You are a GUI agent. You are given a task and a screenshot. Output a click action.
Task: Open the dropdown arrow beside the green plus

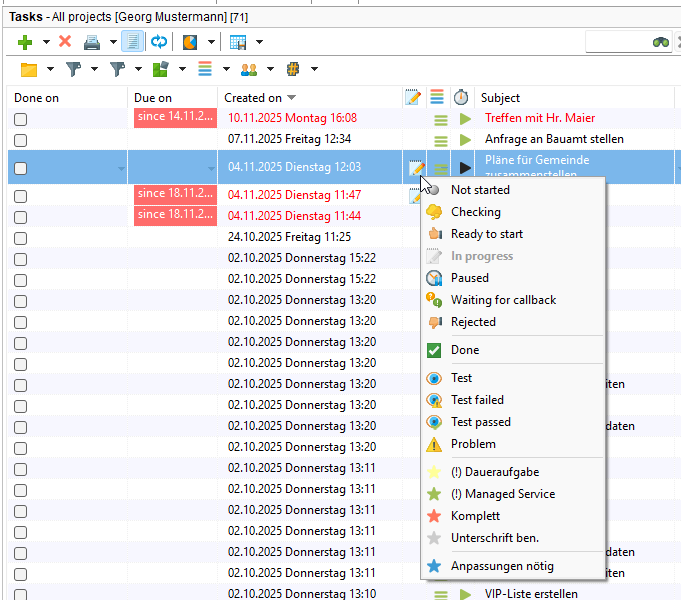tap(46, 42)
